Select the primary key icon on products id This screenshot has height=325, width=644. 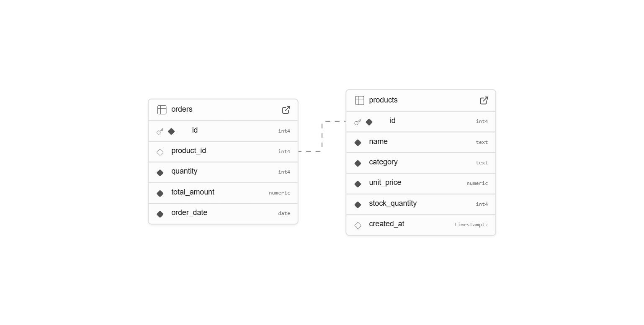(x=358, y=122)
